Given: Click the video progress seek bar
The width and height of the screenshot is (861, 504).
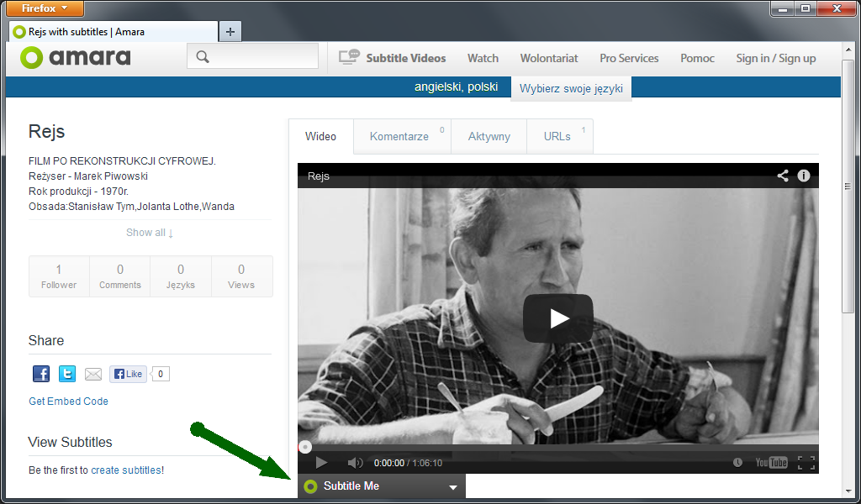Looking at the screenshot, I should pos(558,448).
